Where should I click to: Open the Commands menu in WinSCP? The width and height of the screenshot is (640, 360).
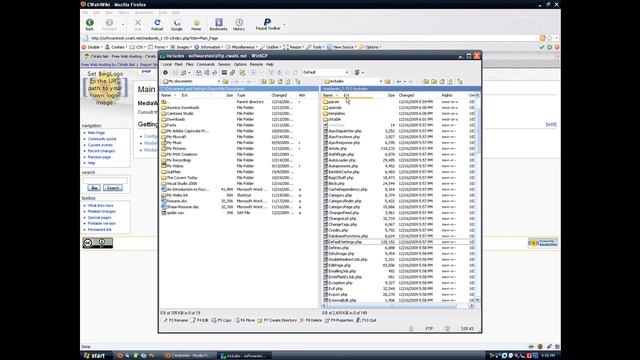[205, 64]
